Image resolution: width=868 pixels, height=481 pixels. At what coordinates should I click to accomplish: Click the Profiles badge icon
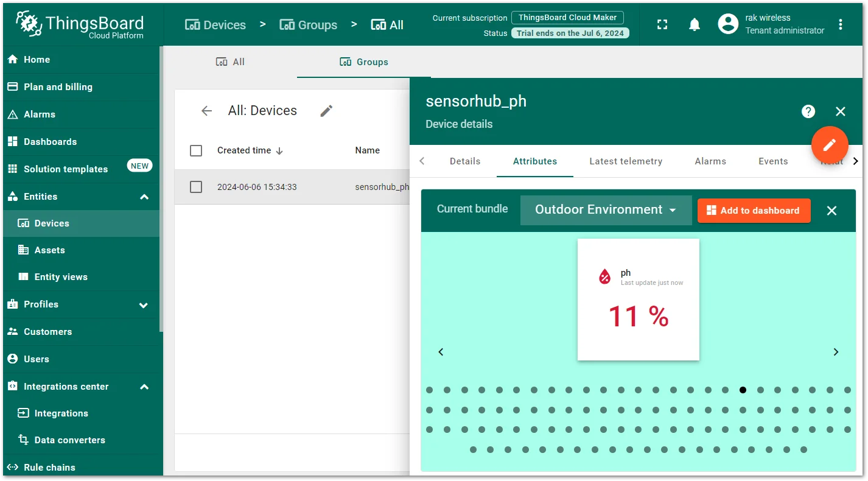click(12, 304)
